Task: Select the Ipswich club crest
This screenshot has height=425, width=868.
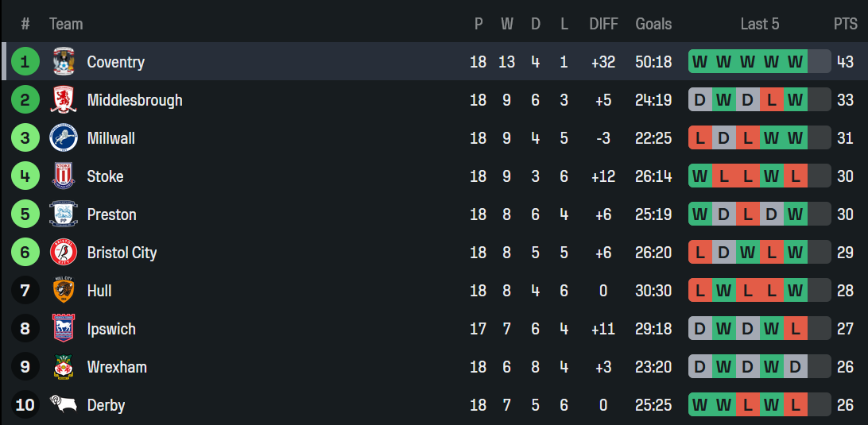Action: (64, 329)
